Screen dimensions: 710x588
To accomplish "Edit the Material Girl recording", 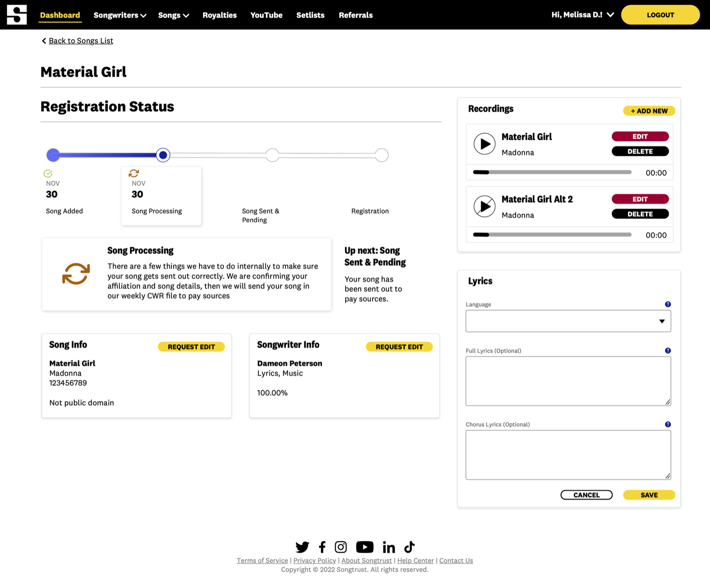I will (x=640, y=136).
